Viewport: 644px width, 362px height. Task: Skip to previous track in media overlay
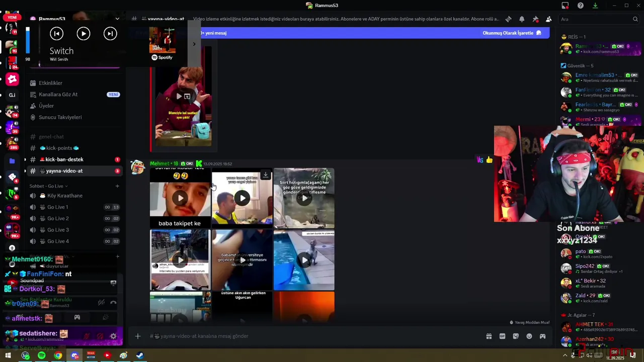click(56, 34)
